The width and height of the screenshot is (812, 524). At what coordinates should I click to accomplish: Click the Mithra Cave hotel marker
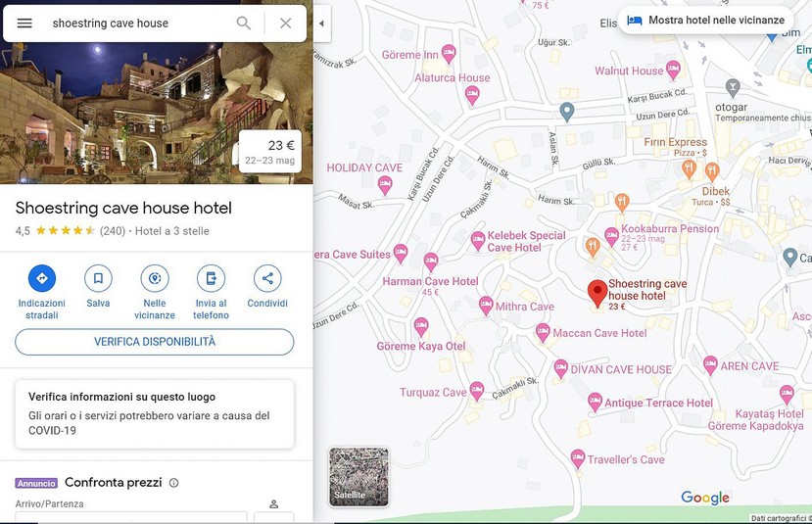486,306
